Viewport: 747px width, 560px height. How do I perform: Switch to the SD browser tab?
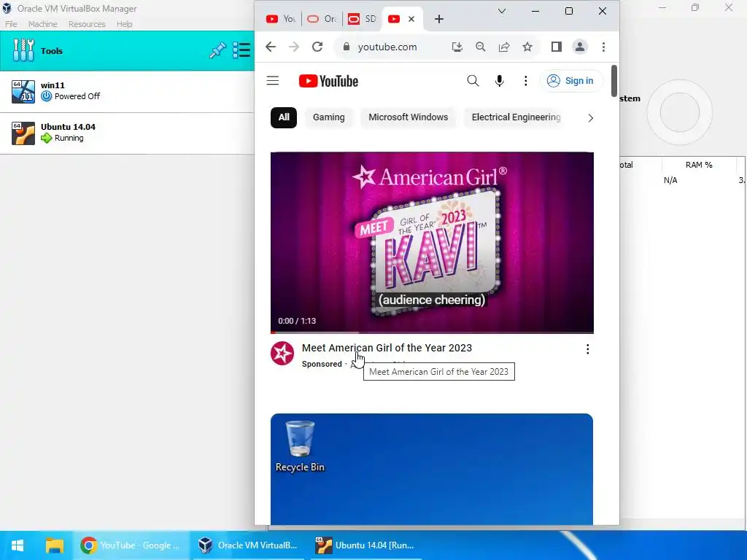[362, 19]
